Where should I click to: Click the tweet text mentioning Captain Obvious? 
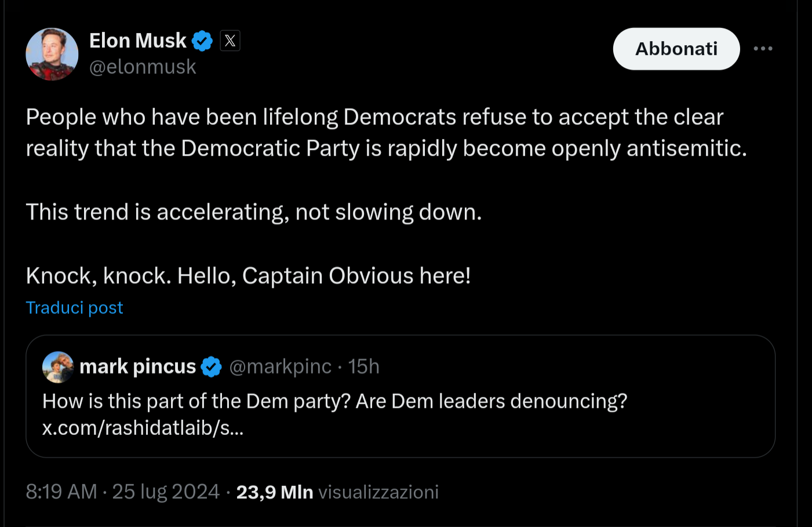[248, 275]
